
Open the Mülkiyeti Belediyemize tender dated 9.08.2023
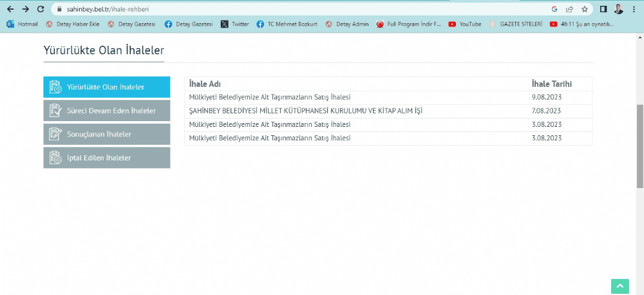pyautogui.click(x=270, y=97)
